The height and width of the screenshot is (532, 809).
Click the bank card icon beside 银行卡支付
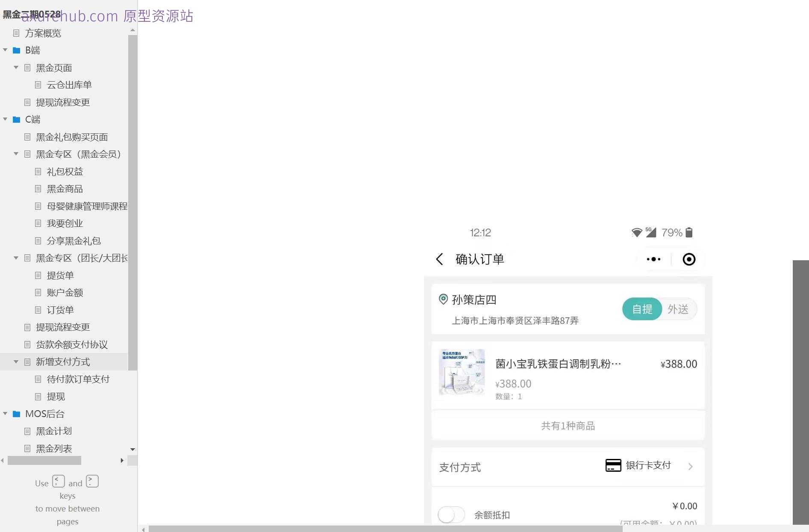pyautogui.click(x=613, y=466)
